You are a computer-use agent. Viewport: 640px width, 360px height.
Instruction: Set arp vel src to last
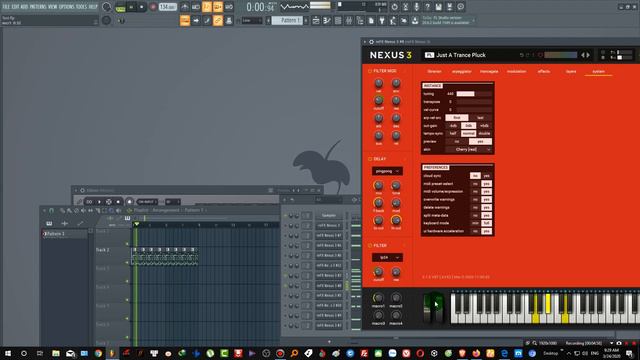(480, 118)
